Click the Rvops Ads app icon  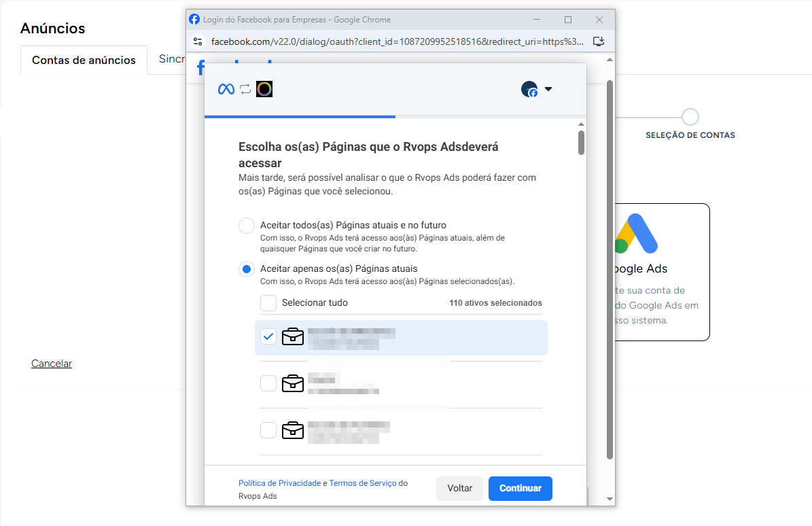click(264, 89)
